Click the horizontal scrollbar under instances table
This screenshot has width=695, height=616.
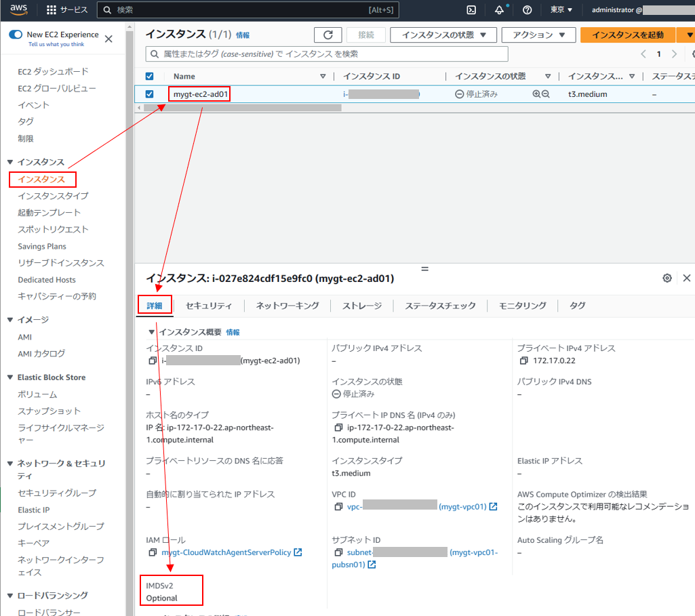point(242,108)
